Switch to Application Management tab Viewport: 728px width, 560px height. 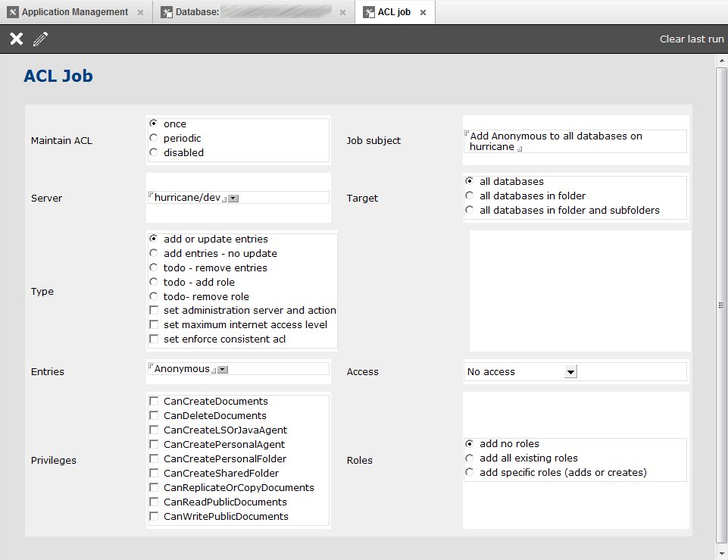coord(74,13)
